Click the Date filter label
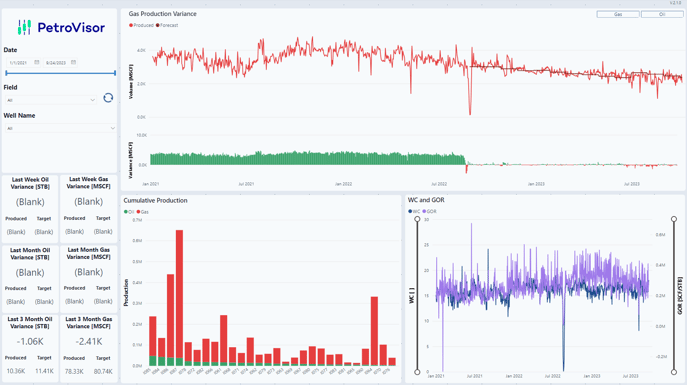This screenshot has height=385, width=687. 11,50
